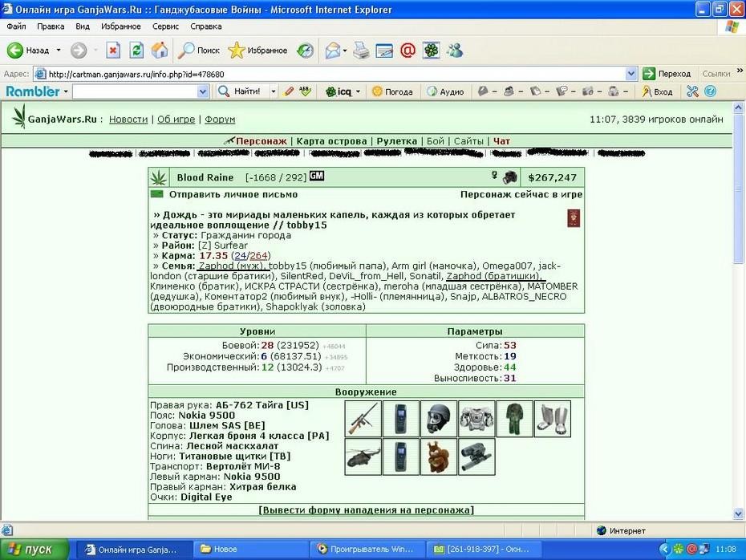Open the Файл menu

pos(16,26)
